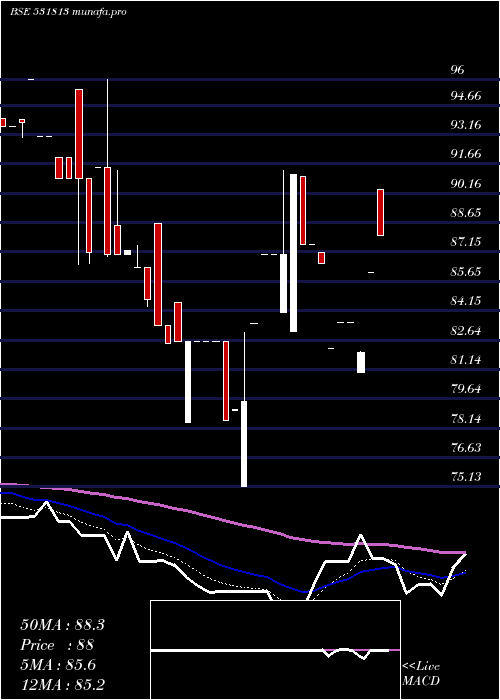Click the 79.64 price axis label
The image size is (500, 700).
click(x=466, y=389)
